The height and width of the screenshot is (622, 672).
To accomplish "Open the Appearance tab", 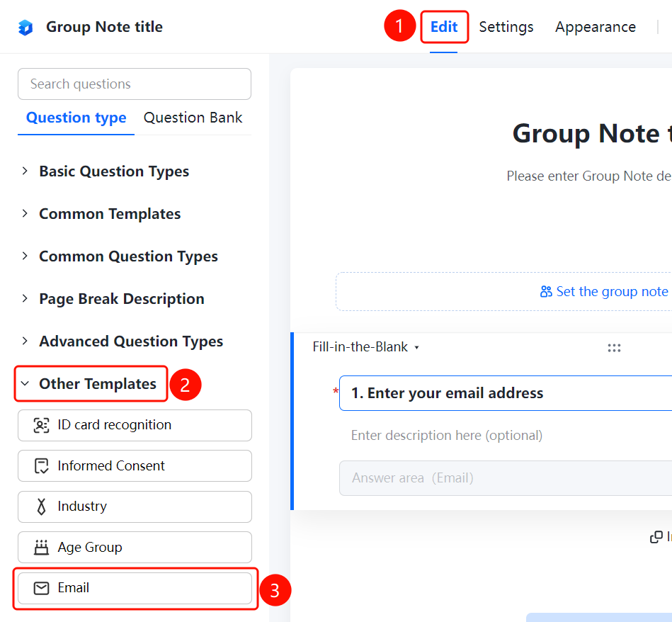I will 596,27.
